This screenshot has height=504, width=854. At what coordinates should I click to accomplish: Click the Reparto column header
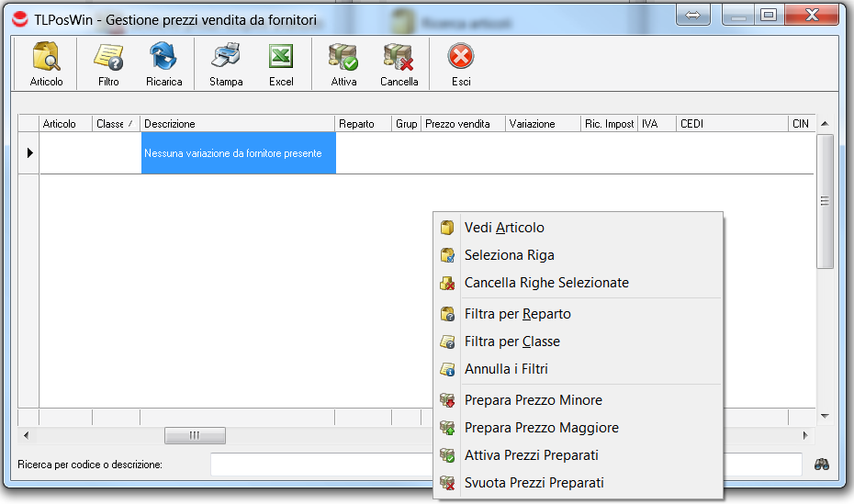[364, 124]
